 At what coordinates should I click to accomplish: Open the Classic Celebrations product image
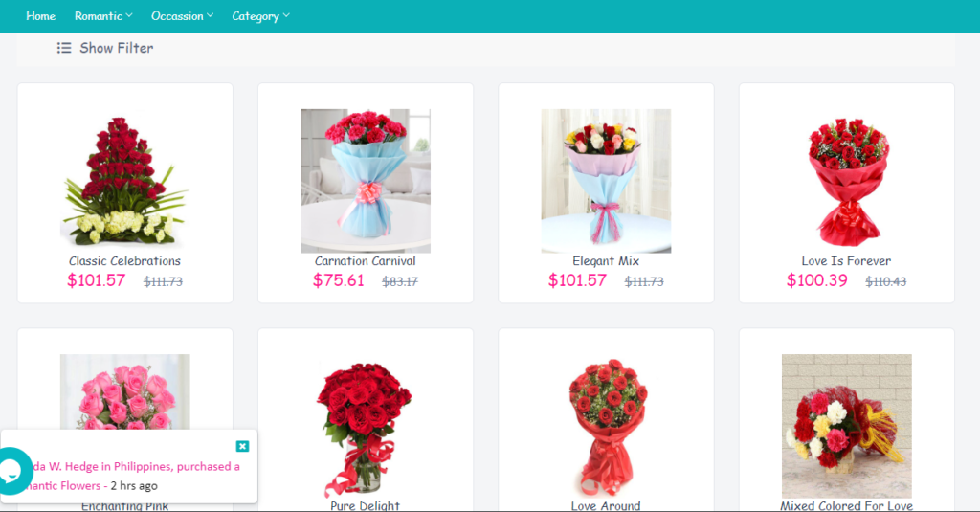click(x=125, y=181)
